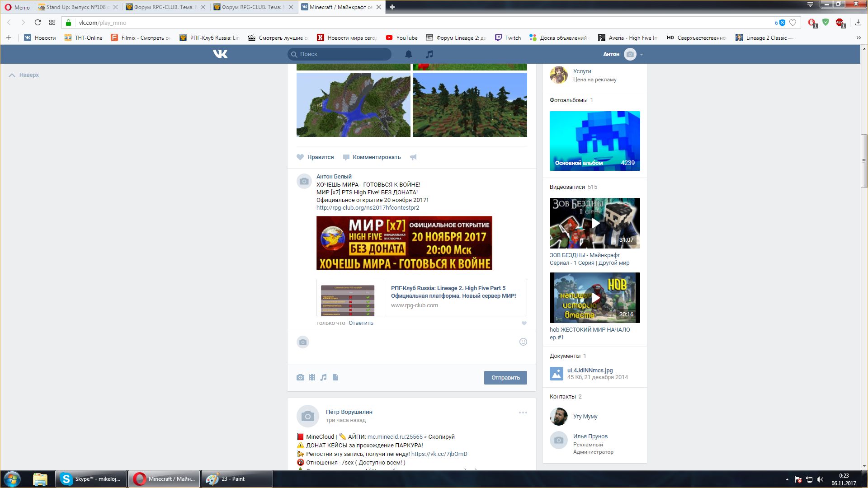868x488 pixels.
Task: Attach photo using camera icon below comment box
Action: pyautogui.click(x=300, y=377)
